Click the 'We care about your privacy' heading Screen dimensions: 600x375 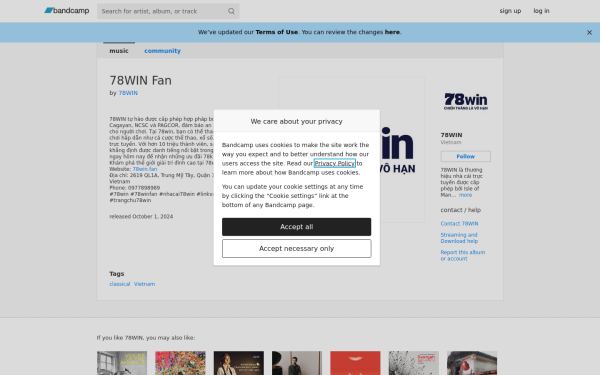coord(297,121)
